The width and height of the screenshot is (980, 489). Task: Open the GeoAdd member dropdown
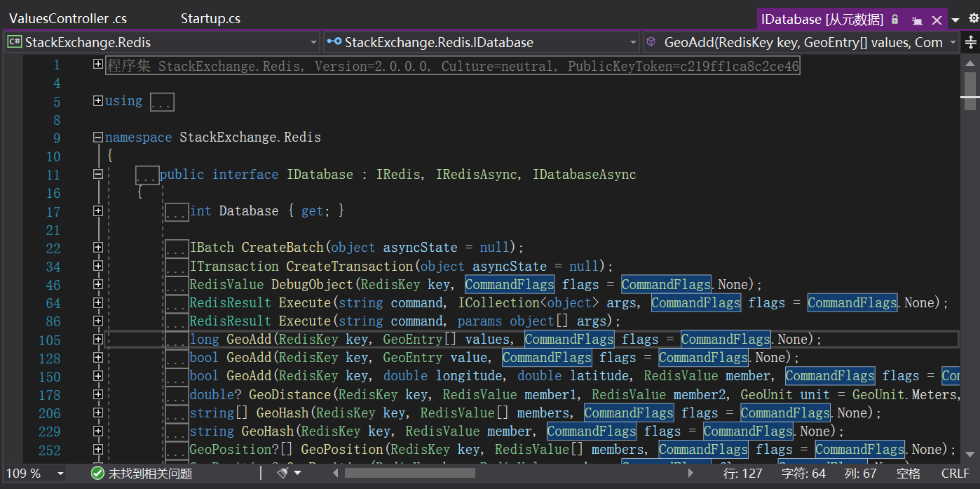pyautogui.click(x=953, y=42)
